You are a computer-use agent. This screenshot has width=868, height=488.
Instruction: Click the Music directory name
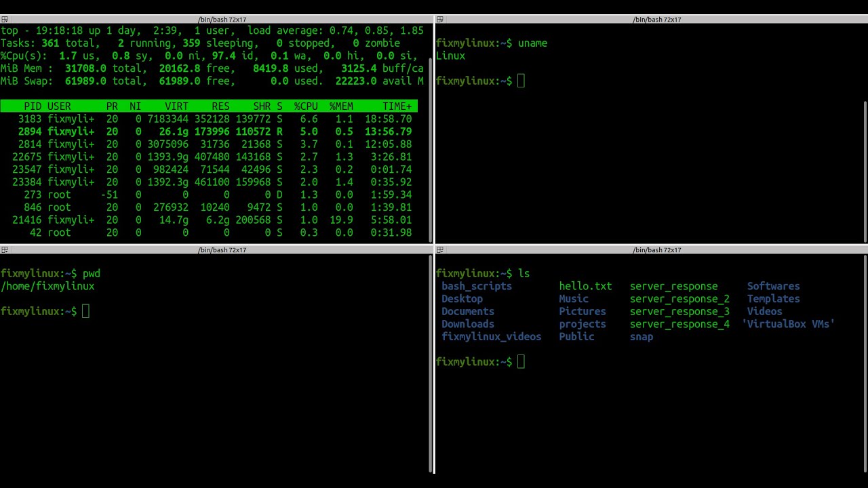coord(574,299)
